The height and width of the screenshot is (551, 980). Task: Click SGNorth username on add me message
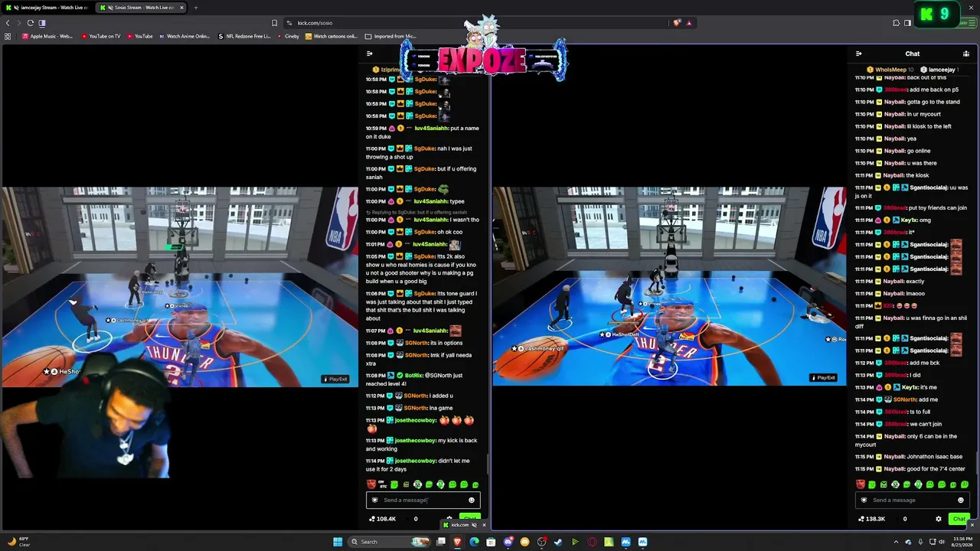tap(904, 399)
